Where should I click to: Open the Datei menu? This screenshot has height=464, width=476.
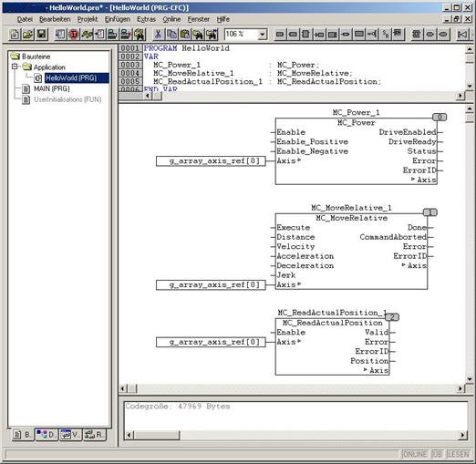pos(25,19)
